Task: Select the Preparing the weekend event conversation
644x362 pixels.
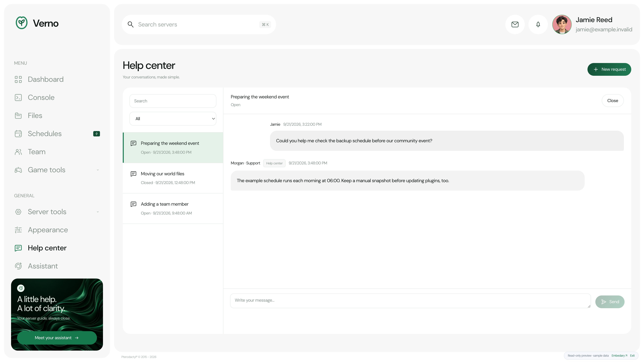Action: 173,148
